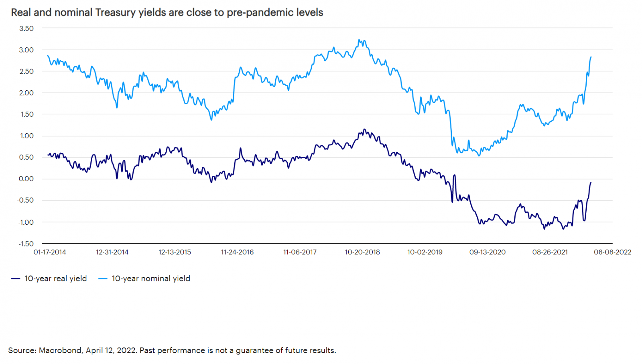Select the 09-13-2020 date label
The height and width of the screenshot is (364, 642).
pos(488,252)
